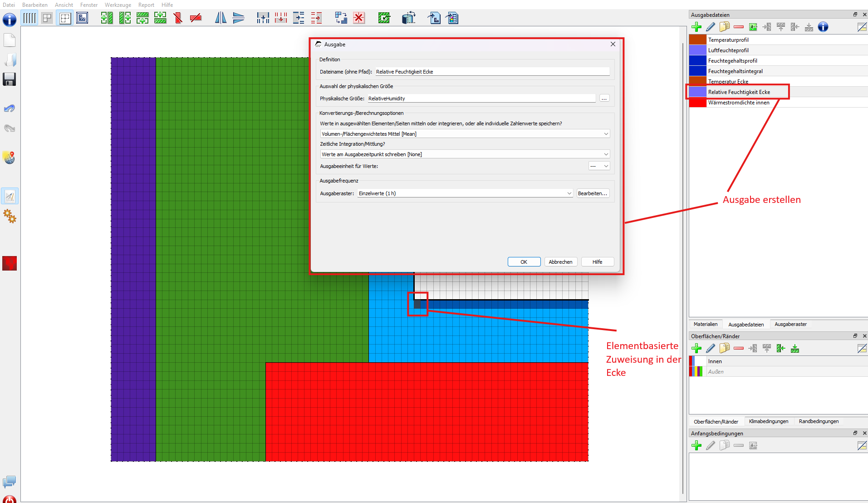Screen dimensions: 868x503
Task: Click the blue undo arrow in sidebar
Action: pos(10,108)
